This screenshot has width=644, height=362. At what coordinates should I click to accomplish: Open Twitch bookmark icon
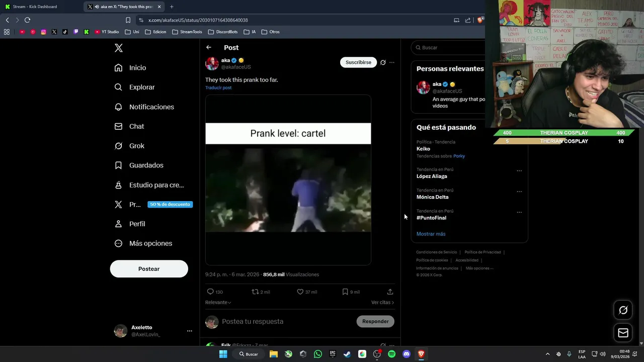(x=76, y=32)
